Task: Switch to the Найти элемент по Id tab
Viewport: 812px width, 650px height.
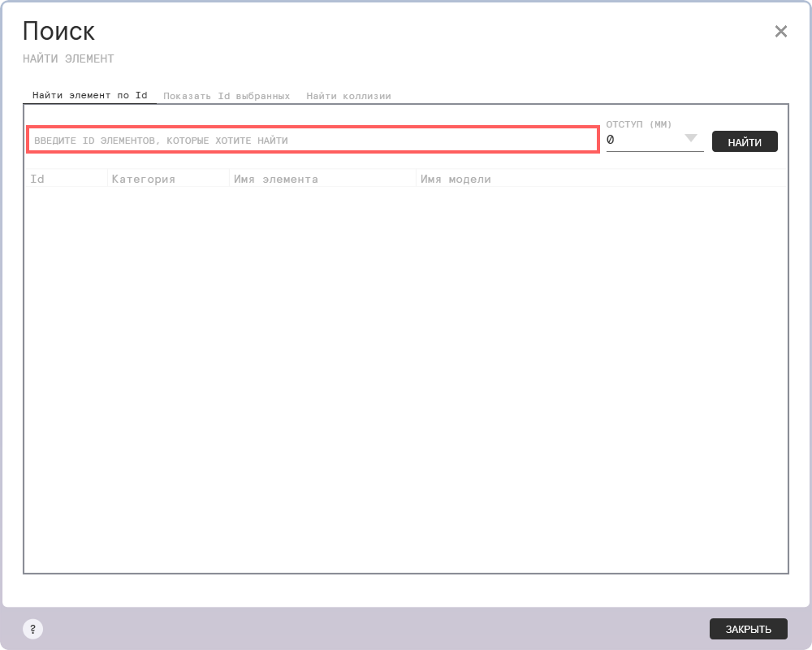Action: pyautogui.click(x=89, y=95)
